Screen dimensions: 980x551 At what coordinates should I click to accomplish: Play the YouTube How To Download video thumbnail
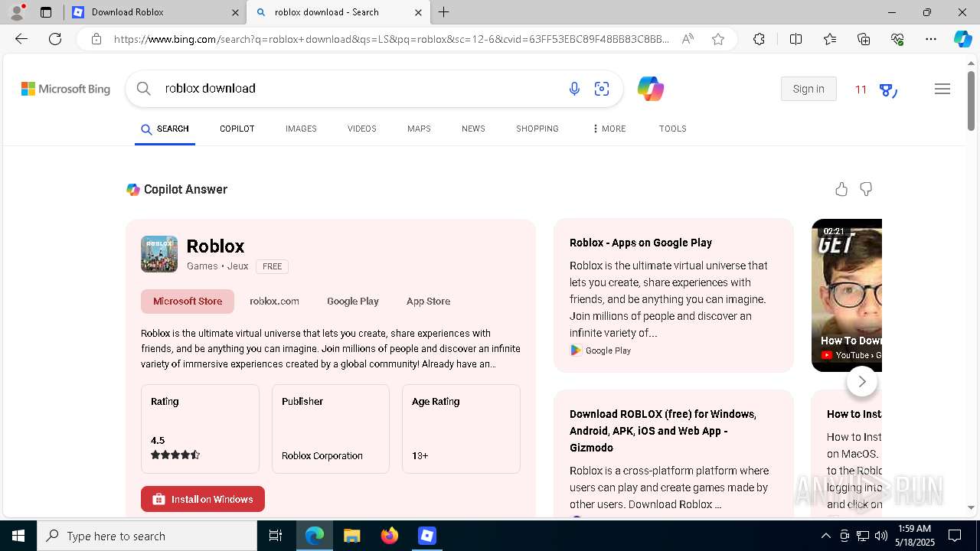847,295
